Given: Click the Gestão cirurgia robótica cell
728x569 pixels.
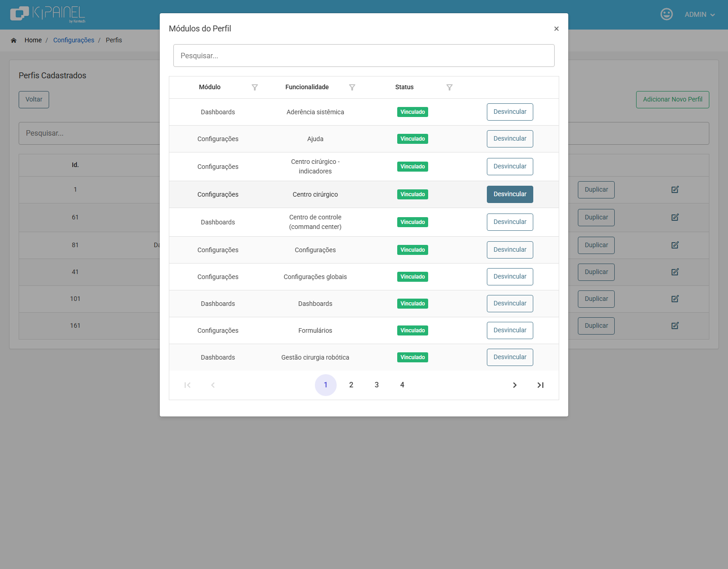Looking at the screenshot, I should click(x=315, y=357).
